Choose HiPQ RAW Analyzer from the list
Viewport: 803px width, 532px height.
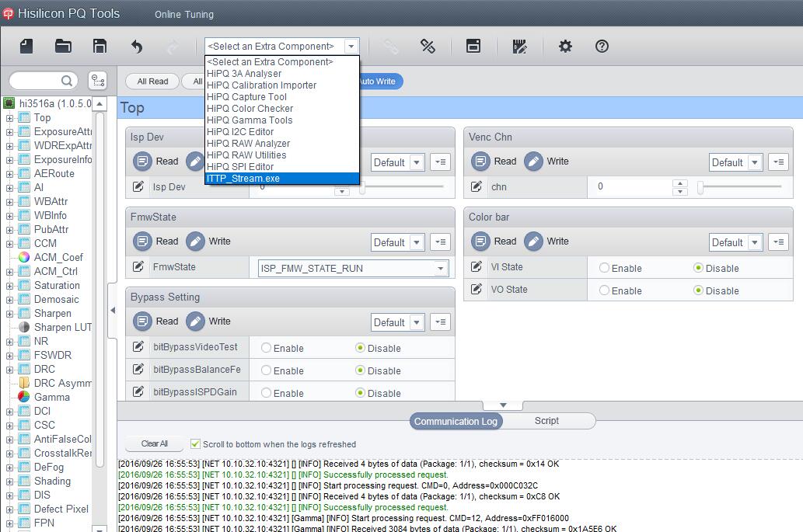point(282,144)
